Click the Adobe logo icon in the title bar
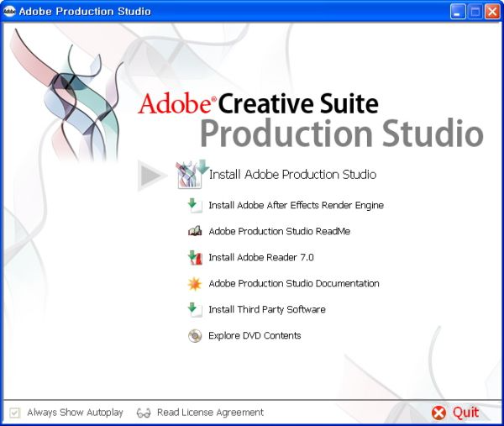The width and height of the screenshot is (504, 426). [x=9, y=11]
